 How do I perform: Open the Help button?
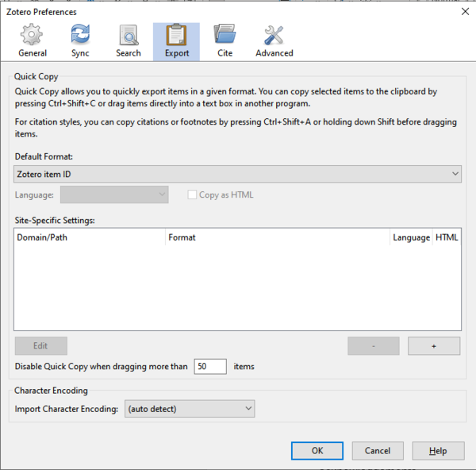pos(438,451)
